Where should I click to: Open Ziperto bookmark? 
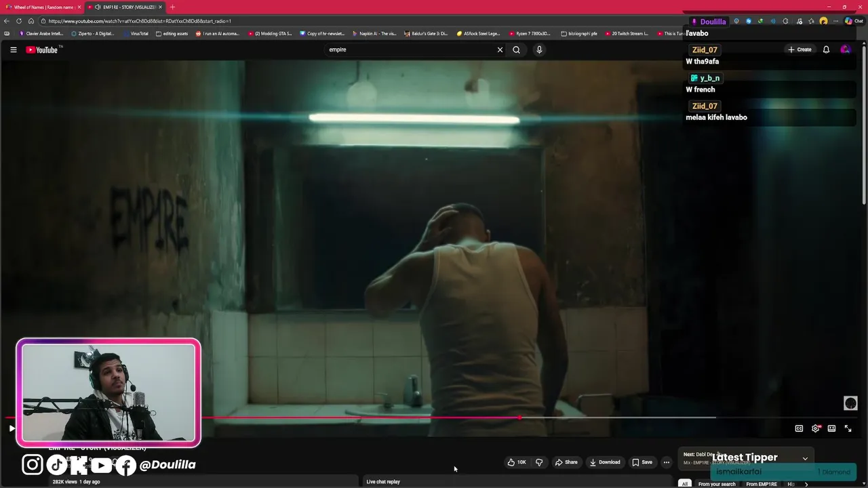click(93, 33)
